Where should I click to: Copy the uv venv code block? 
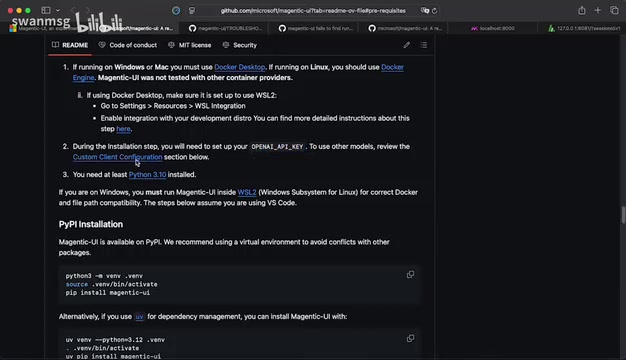[x=410, y=338]
